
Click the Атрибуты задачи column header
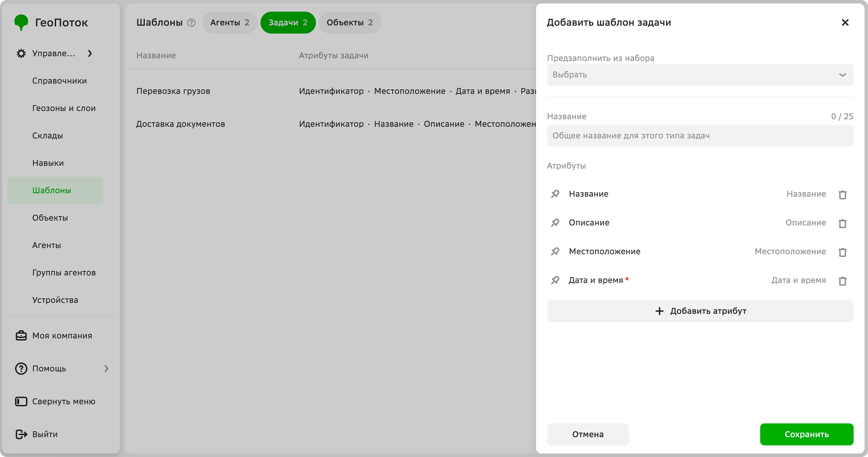(334, 55)
